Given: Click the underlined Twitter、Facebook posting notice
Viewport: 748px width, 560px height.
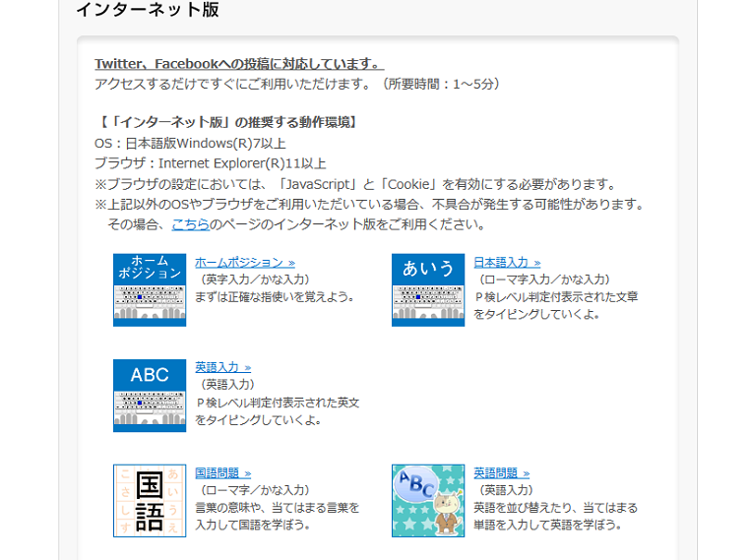Looking at the screenshot, I should coord(239,64).
